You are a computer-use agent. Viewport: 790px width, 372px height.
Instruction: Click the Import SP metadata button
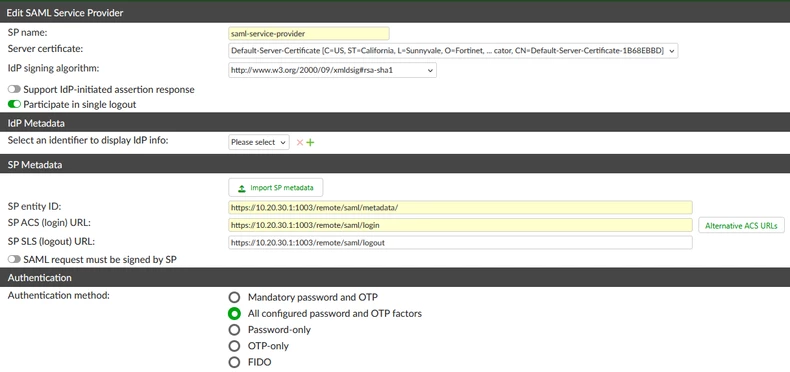tap(276, 188)
